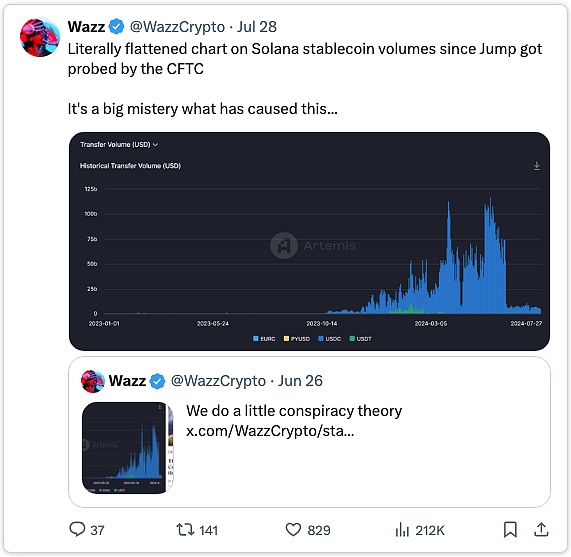
Task: Toggle the USDT legend series
Action: coord(361,339)
